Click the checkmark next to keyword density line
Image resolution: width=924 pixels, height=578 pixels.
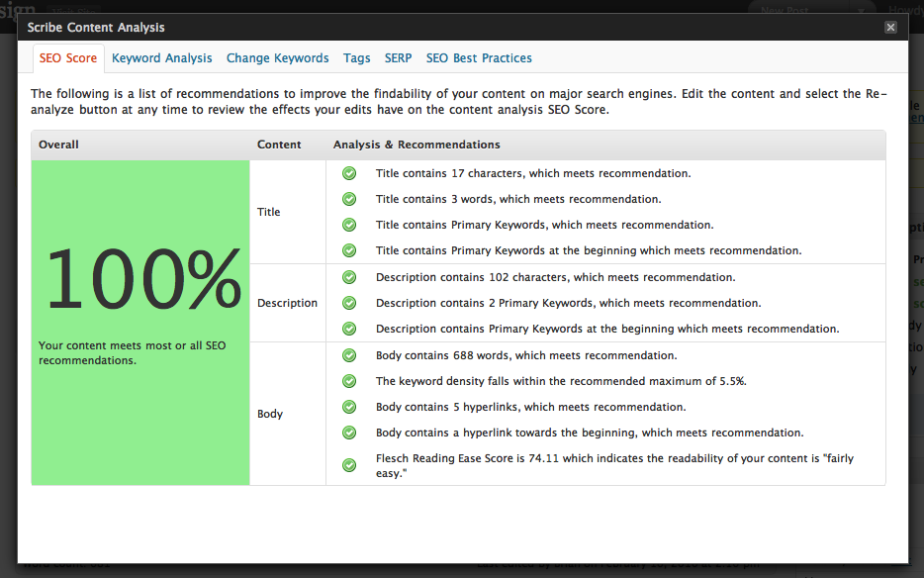click(x=349, y=381)
